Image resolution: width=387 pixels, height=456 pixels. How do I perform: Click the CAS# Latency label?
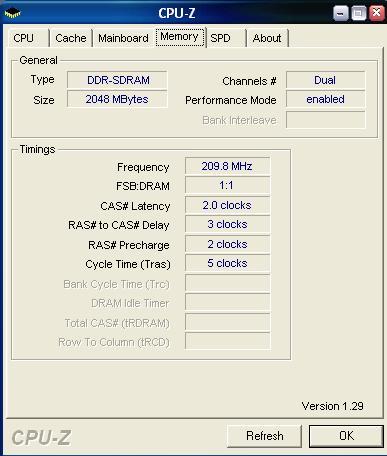coord(135,206)
